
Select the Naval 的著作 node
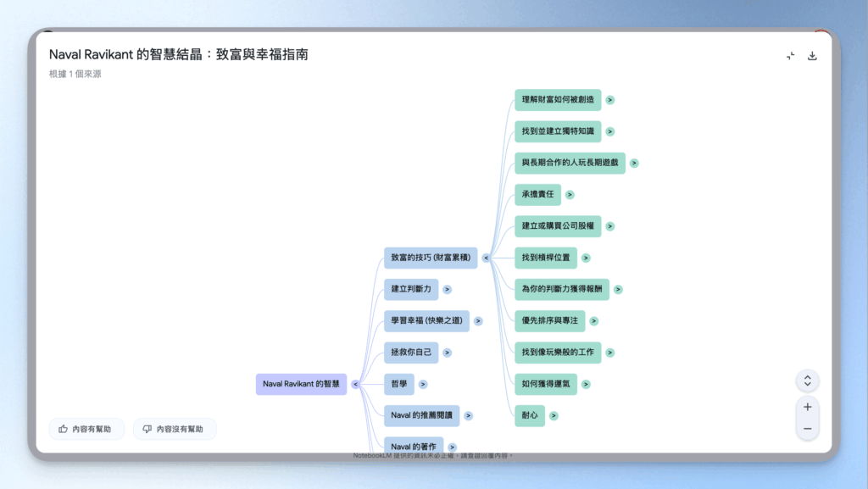click(x=414, y=445)
